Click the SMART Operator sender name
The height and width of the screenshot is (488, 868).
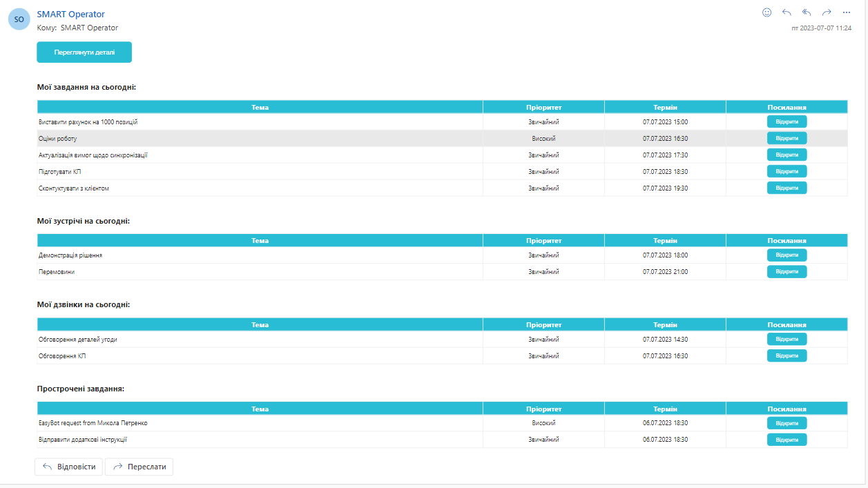point(70,14)
